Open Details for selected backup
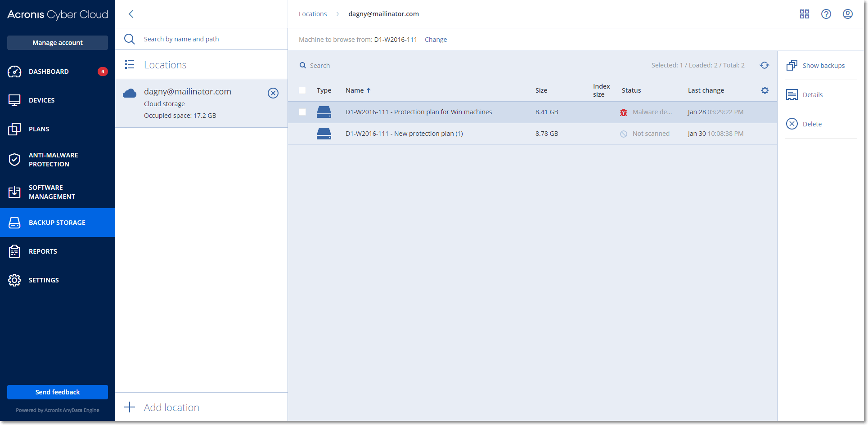 click(821, 95)
